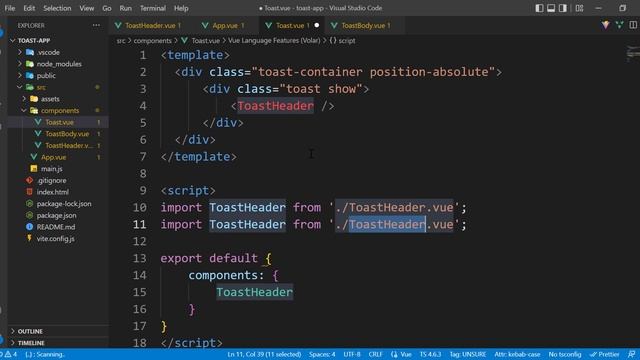Open the ToastHeader.v... file in the explorer

click(x=58, y=145)
